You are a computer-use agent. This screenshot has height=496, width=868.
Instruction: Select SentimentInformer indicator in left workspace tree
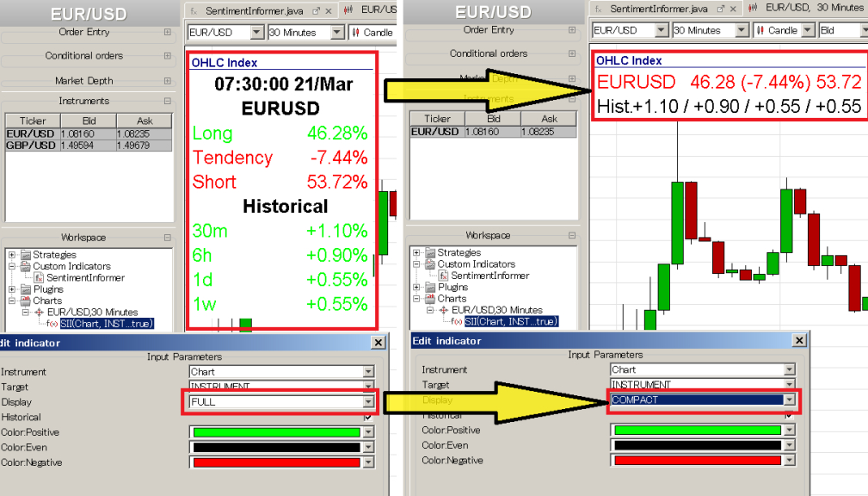(85, 277)
